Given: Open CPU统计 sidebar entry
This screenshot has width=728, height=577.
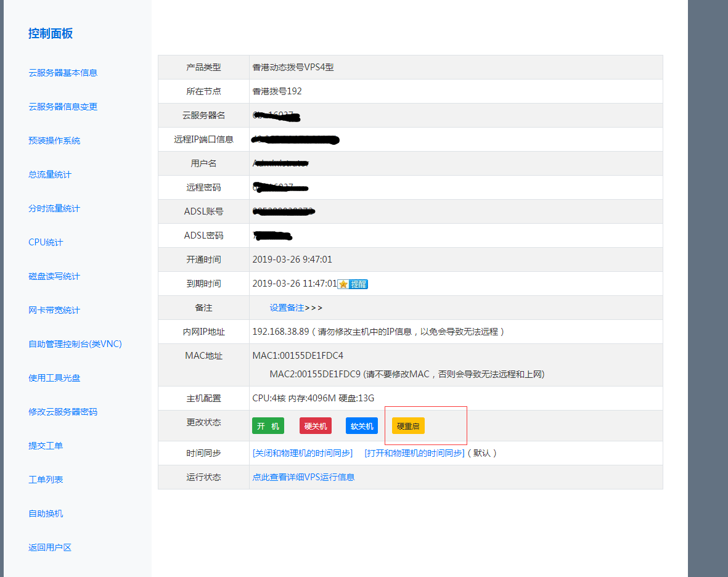Looking at the screenshot, I should click(46, 242).
